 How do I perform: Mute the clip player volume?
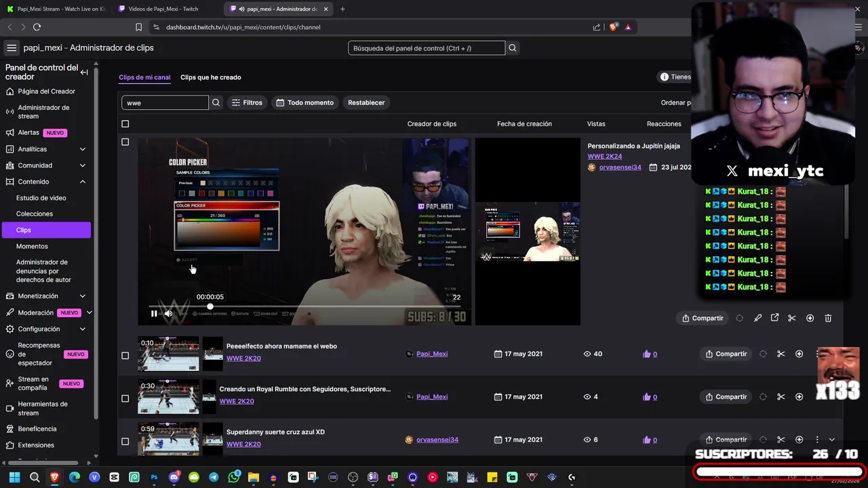click(168, 314)
